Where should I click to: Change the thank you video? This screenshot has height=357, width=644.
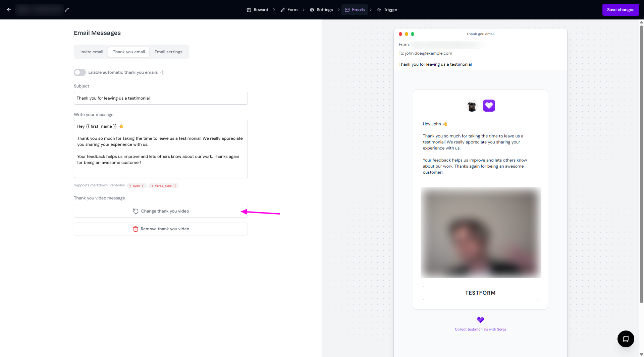[x=161, y=211]
